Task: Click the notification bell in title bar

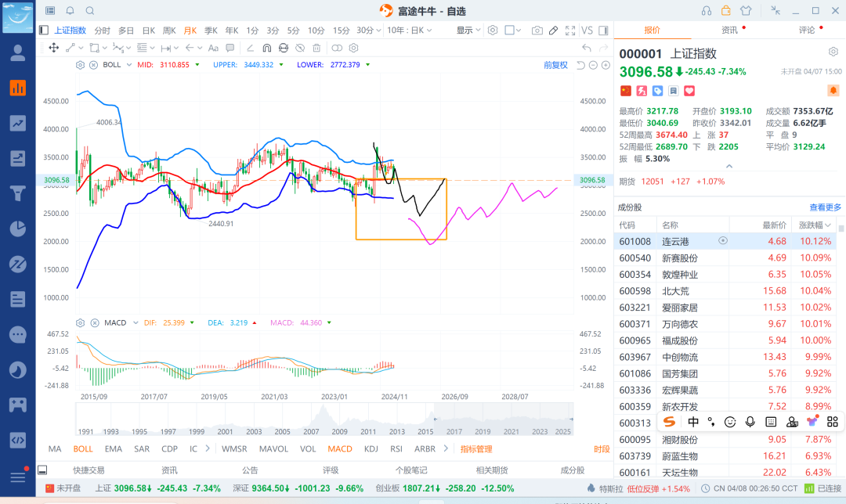Action: 70,10
